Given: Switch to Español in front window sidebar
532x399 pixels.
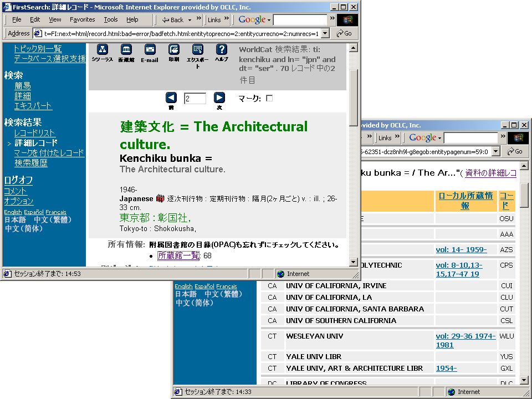Looking at the screenshot, I should coord(34,212).
